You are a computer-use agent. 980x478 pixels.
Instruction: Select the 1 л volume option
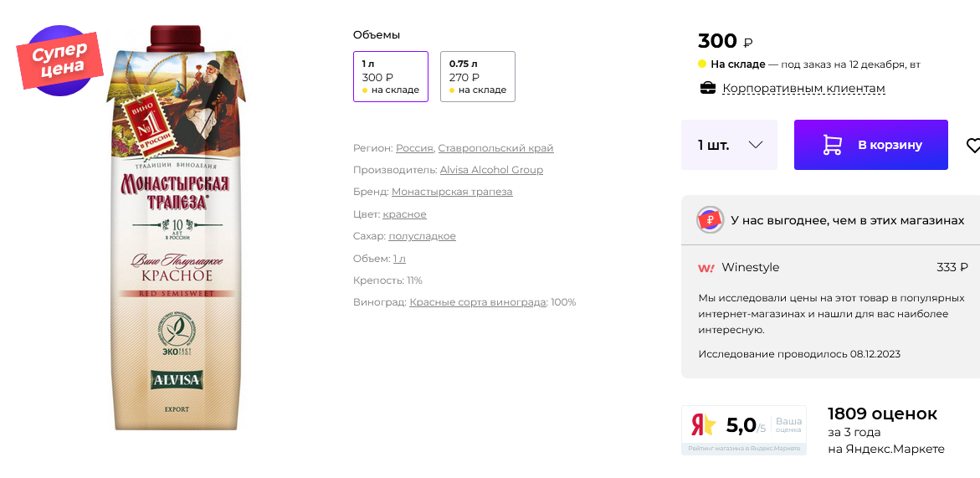[391, 76]
